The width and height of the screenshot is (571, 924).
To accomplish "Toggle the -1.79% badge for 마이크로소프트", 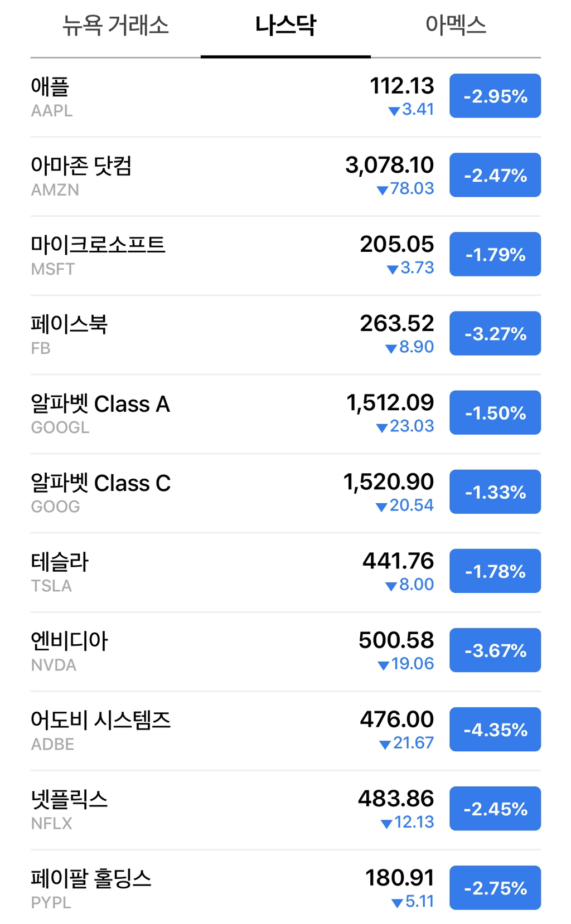I will pos(495,254).
